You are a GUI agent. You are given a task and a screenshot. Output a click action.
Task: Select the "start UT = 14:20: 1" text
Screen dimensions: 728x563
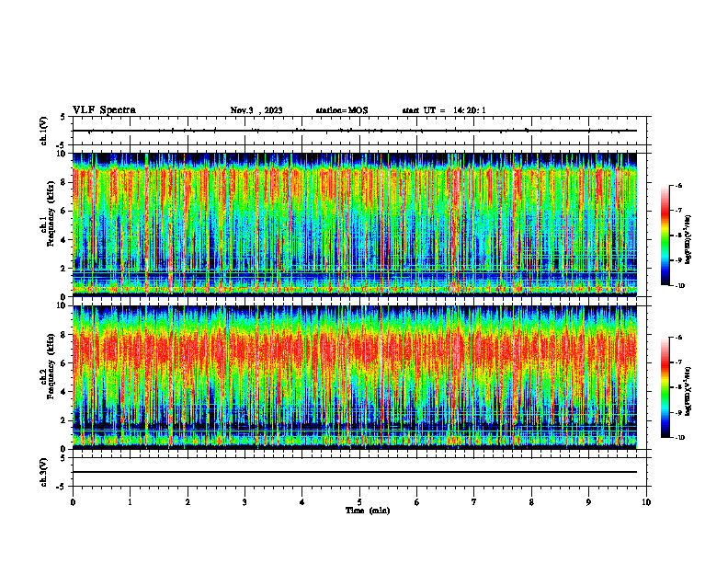pos(444,110)
